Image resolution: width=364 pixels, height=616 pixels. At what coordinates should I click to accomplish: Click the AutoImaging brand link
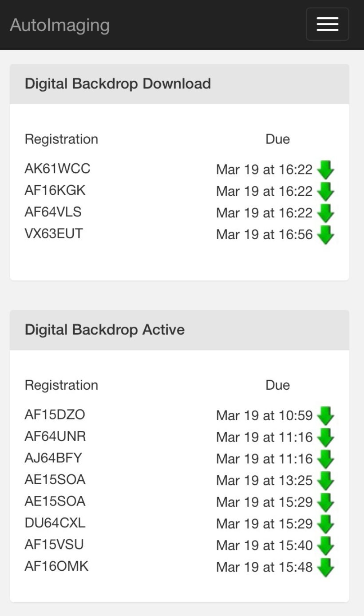[59, 25]
